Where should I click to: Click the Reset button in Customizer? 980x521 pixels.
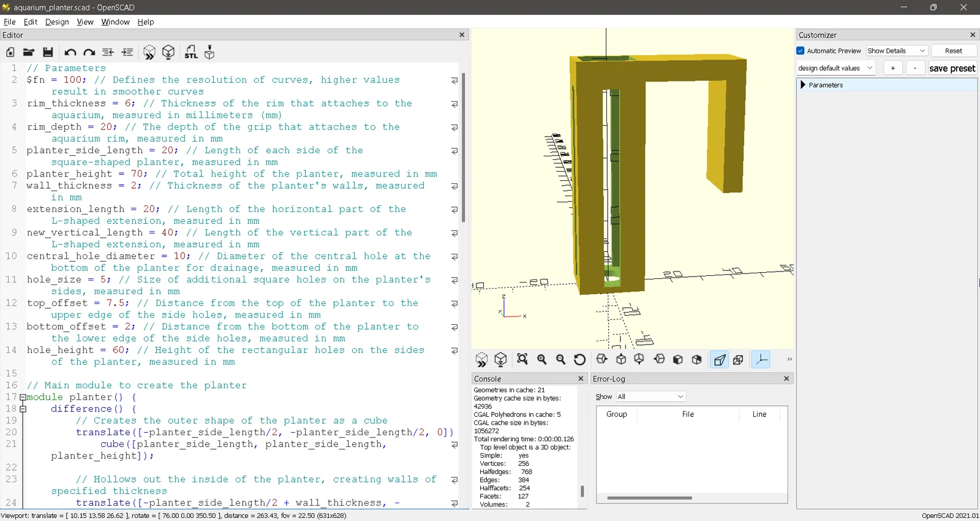coord(953,51)
